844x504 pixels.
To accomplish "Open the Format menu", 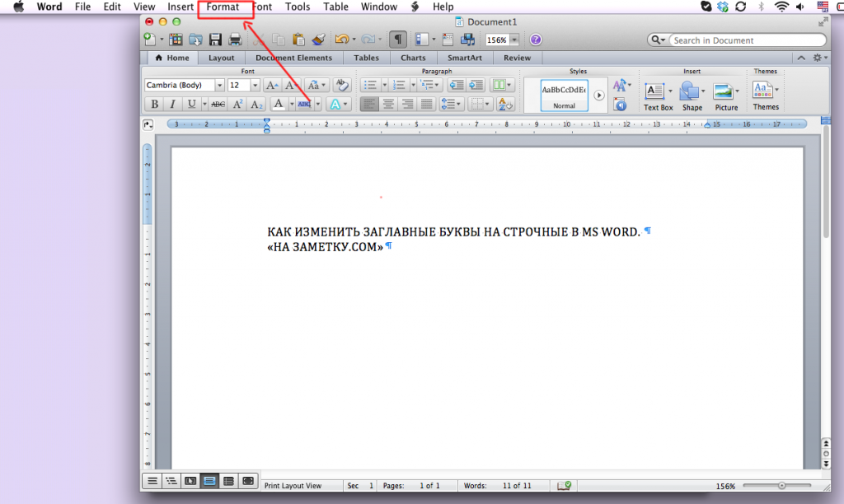I will (x=223, y=7).
